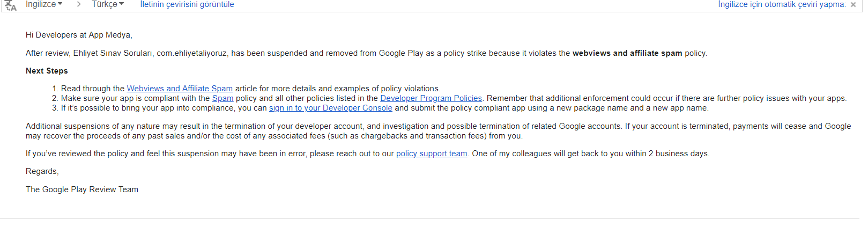
Task: Click 'com.ehliyetaliyoruz' package name text
Action: [192, 53]
